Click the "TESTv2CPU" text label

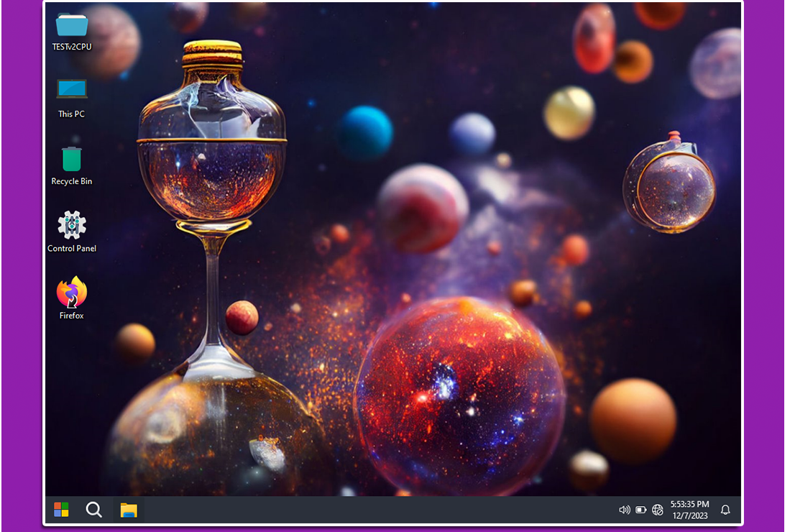pyautogui.click(x=72, y=47)
